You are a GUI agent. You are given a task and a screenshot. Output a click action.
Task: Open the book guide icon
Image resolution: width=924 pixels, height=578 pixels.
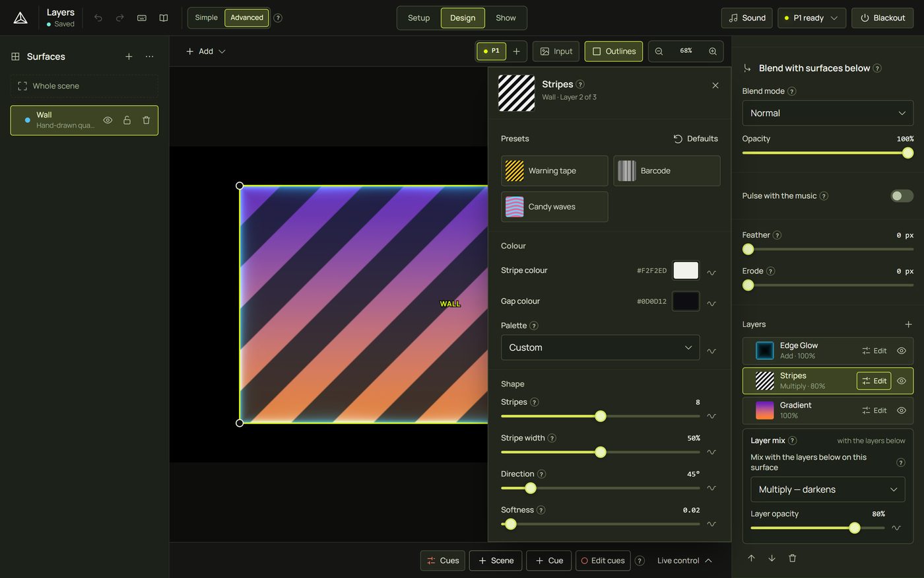point(164,18)
